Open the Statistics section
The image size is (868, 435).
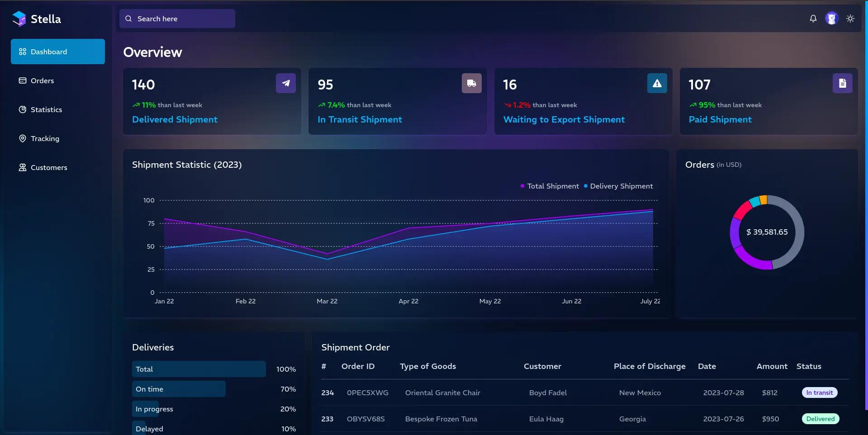coord(46,109)
